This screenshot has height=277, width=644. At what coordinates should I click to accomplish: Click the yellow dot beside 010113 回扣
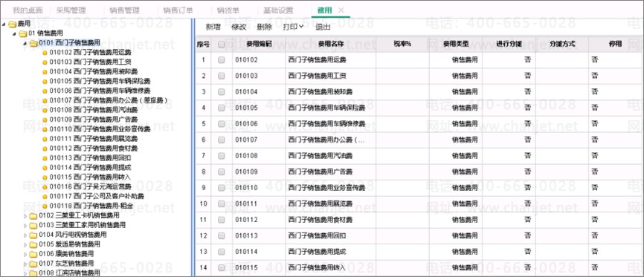click(x=45, y=158)
